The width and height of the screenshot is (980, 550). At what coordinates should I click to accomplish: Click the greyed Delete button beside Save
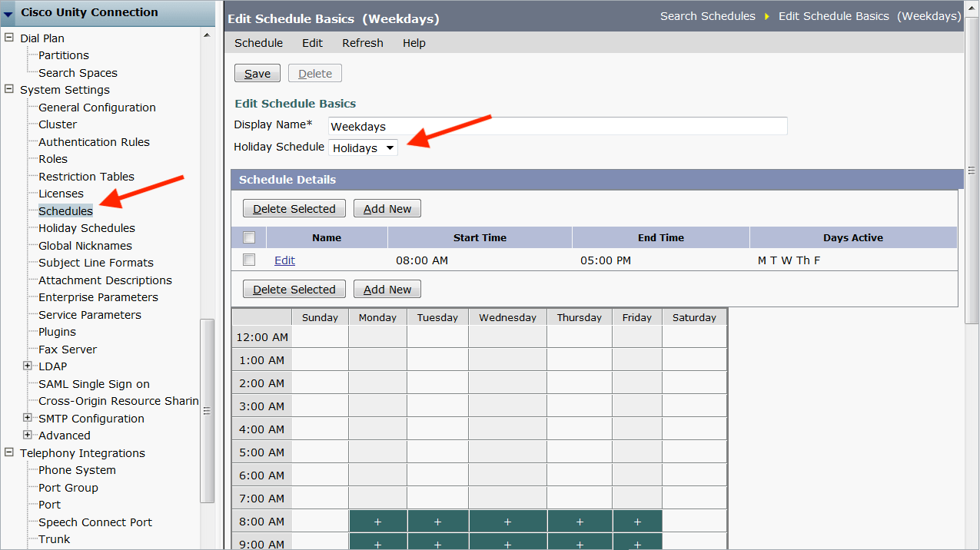(x=315, y=74)
